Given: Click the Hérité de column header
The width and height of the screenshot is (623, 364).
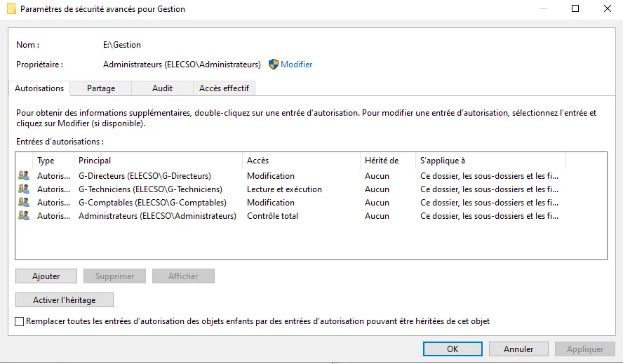Looking at the screenshot, I should click(x=382, y=161).
